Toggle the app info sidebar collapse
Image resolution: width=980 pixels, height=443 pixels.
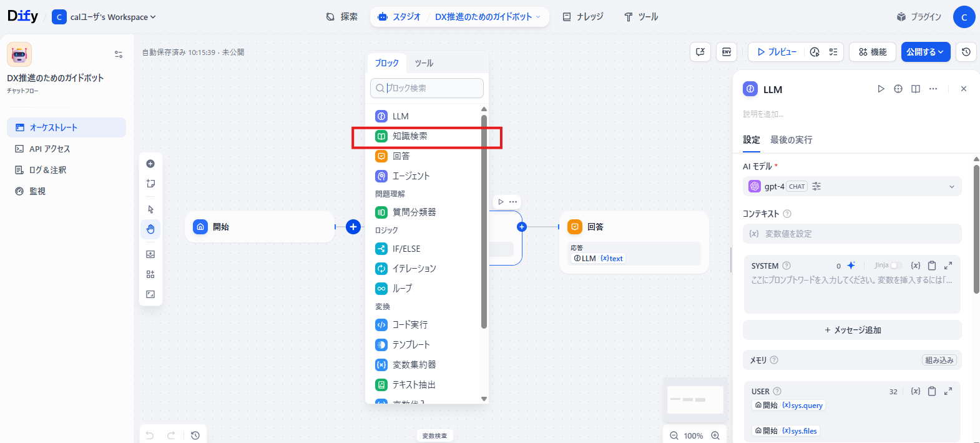click(x=119, y=54)
